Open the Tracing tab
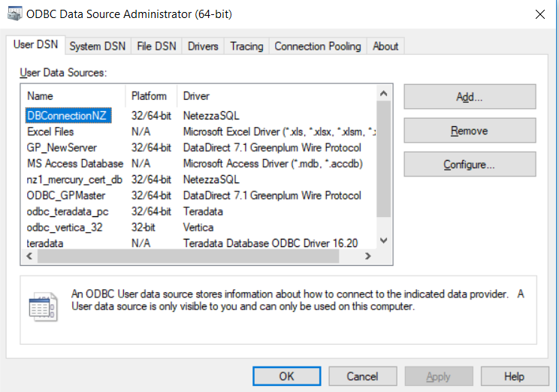Screen dimensions: 559x392 coord(246,46)
